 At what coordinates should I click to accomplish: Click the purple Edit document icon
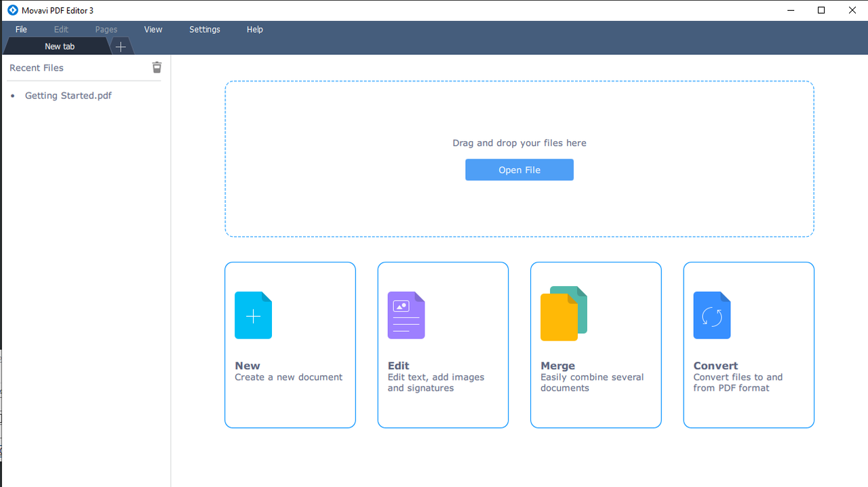click(406, 315)
